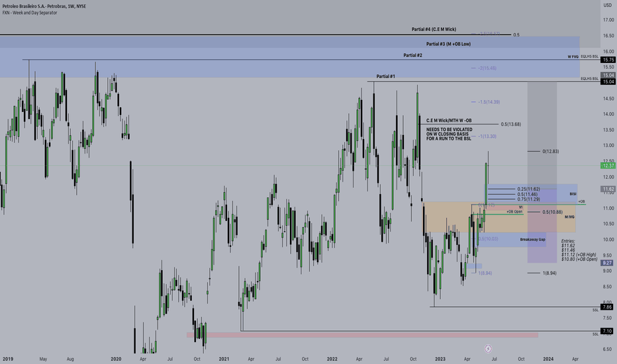
Task: Click the 2020 label on the time axis
Action: coord(116,359)
